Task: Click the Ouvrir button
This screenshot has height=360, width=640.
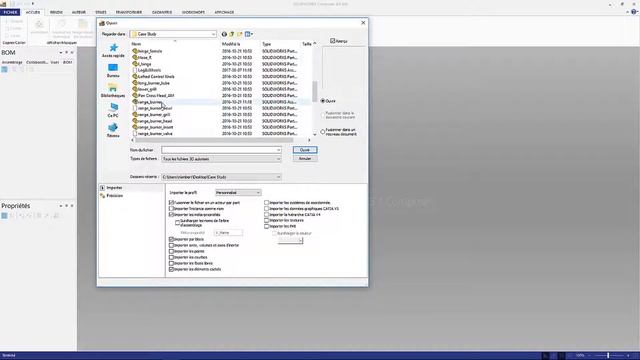Action: [x=305, y=150]
